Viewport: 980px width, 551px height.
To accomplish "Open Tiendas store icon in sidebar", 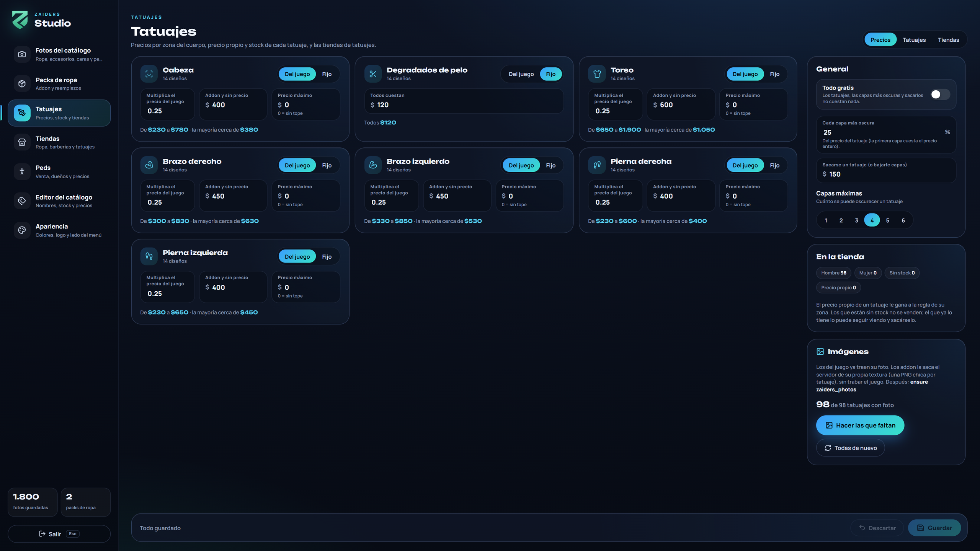I will click(x=22, y=142).
